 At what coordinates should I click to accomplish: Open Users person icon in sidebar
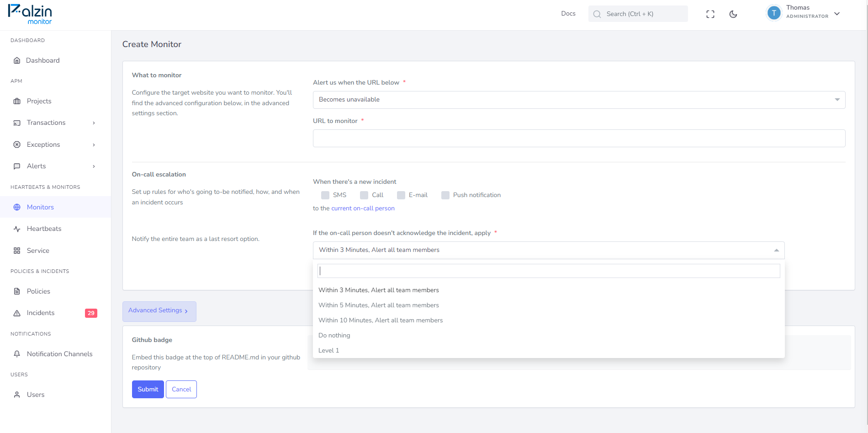click(x=17, y=395)
